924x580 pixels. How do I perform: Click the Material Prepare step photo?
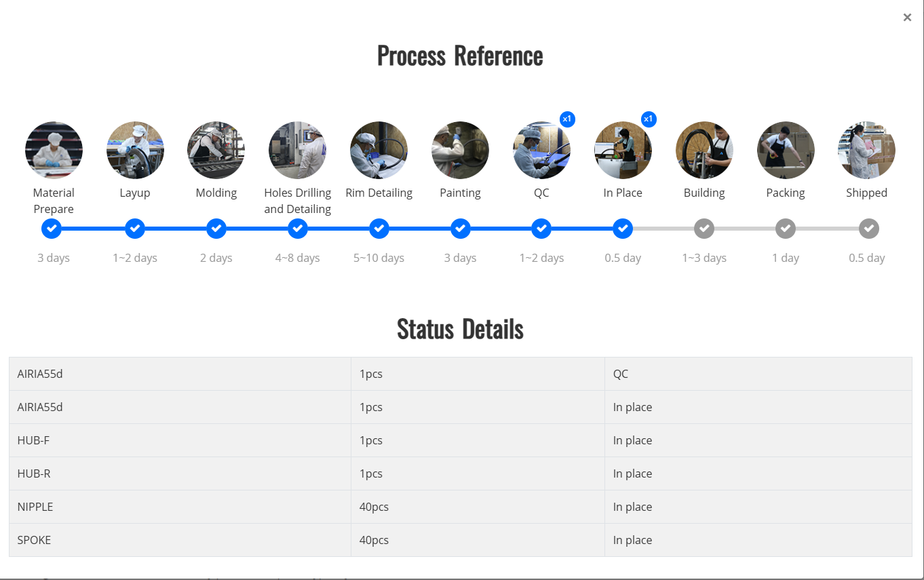54,151
